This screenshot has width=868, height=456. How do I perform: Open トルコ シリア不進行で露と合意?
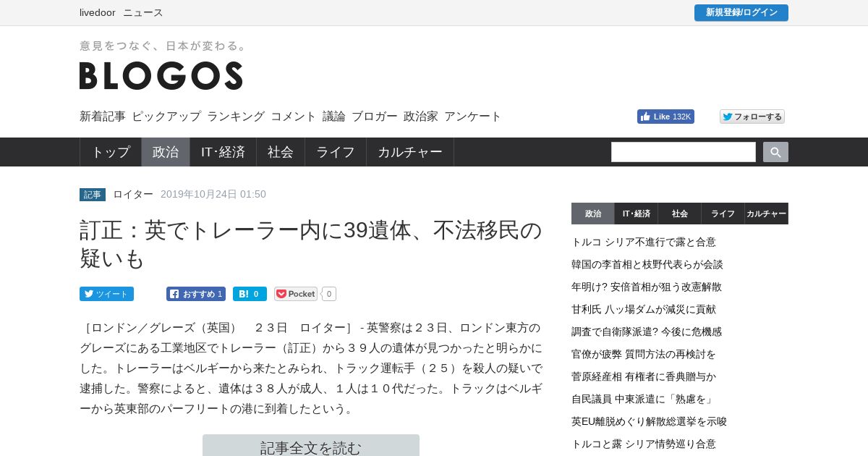click(x=644, y=242)
